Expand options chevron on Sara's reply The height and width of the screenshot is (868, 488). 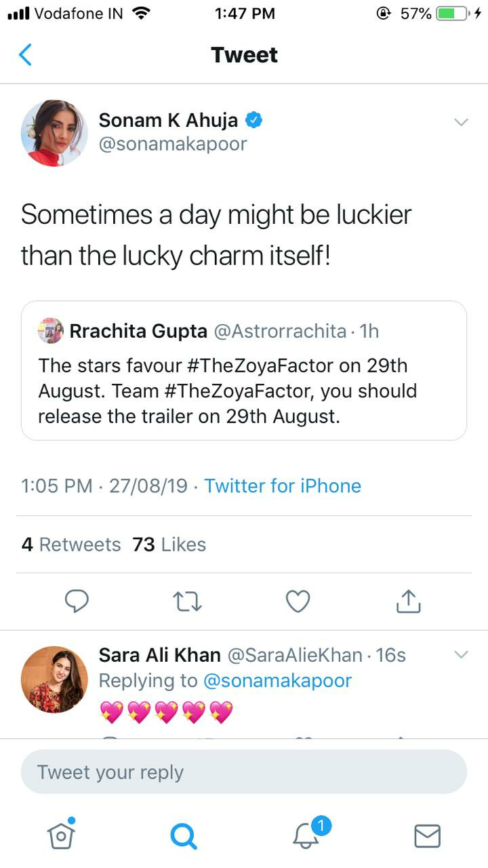click(x=461, y=655)
